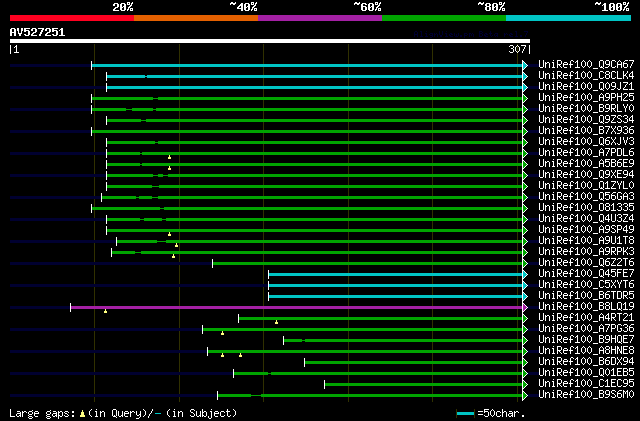Click the query gap marker under B8LQ19
Screen dimensions: 640x421
(105, 311)
